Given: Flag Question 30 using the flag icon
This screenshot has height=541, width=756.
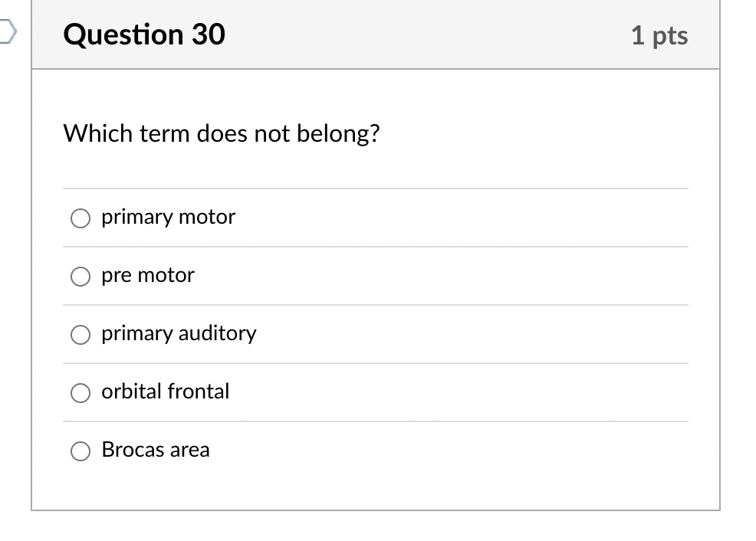Looking at the screenshot, I should click(8, 34).
